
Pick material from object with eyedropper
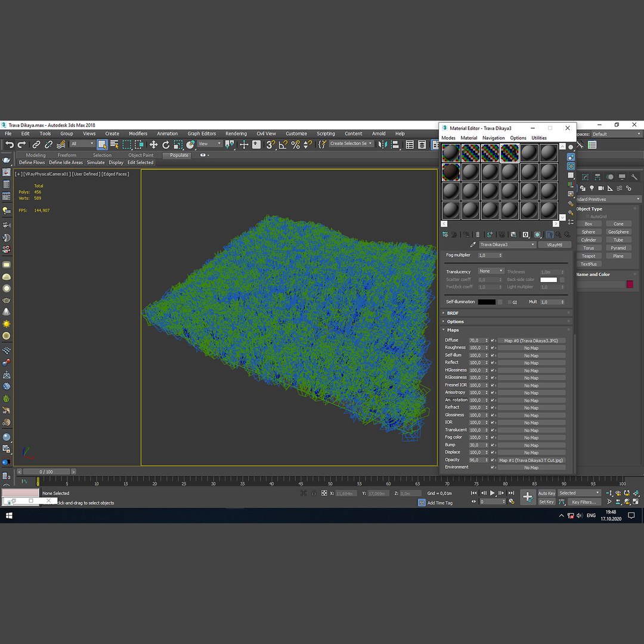coord(473,244)
